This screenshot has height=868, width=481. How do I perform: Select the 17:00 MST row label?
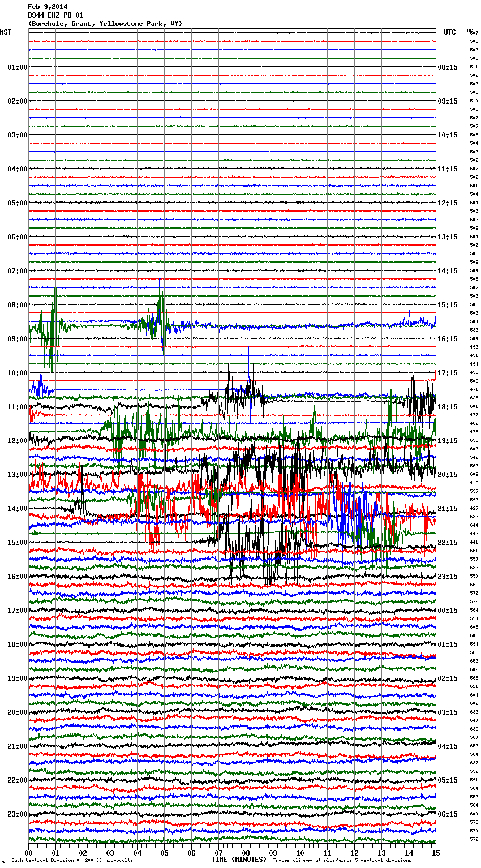[18, 611]
